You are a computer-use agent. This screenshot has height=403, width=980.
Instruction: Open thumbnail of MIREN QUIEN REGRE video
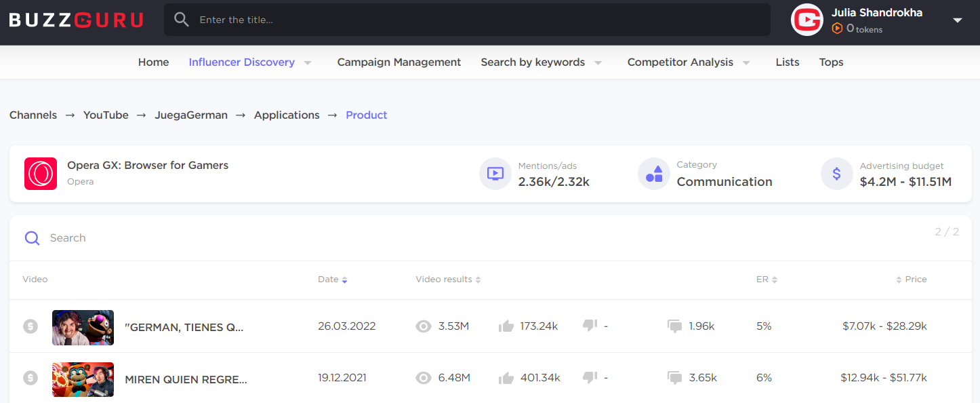[83, 380]
